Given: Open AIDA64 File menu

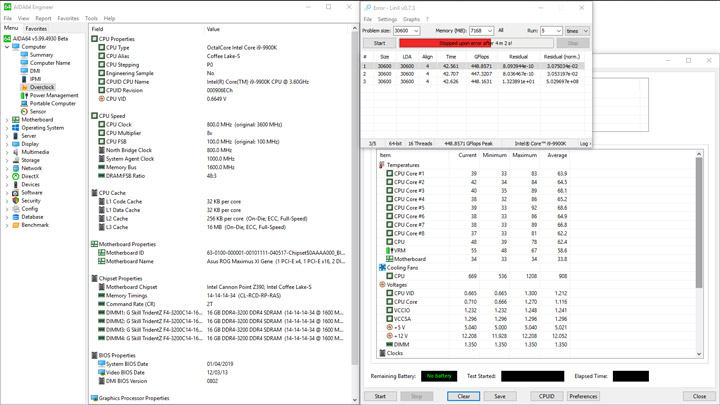Looking at the screenshot, I should [x=8, y=18].
